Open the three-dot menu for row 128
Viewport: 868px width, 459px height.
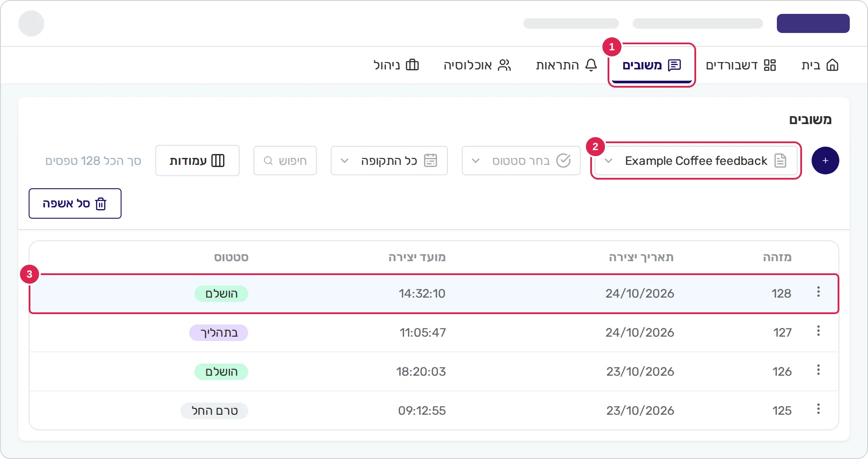point(818,292)
